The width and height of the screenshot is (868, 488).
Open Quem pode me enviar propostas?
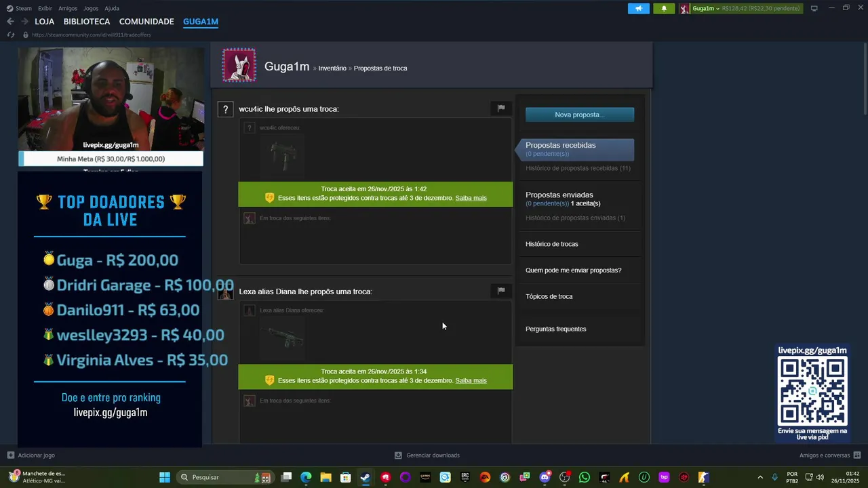573,270
